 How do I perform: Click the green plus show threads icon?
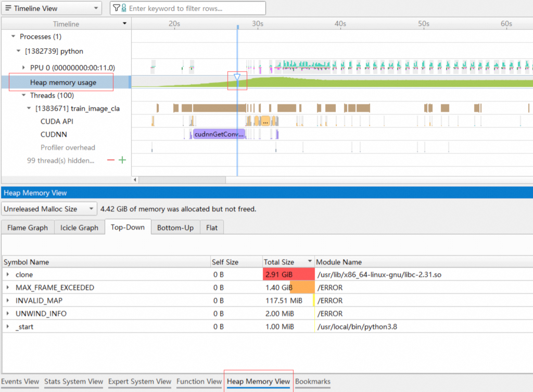point(122,160)
